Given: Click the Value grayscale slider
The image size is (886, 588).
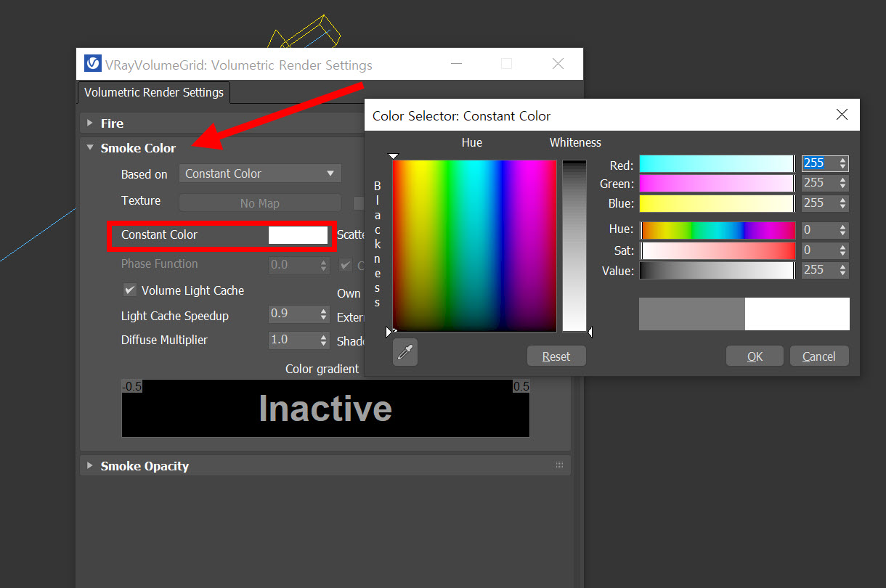Looking at the screenshot, I should (x=718, y=270).
